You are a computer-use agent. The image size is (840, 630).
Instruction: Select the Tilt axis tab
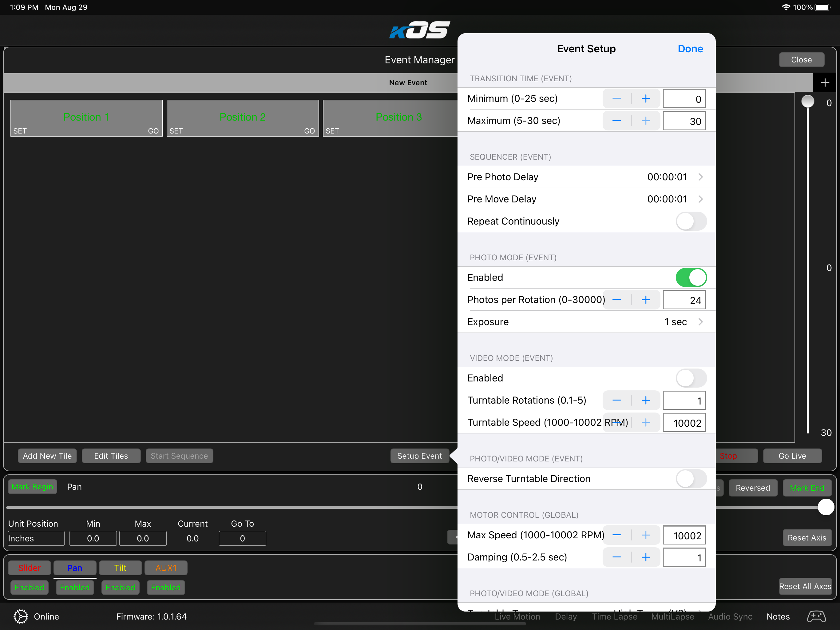120,568
